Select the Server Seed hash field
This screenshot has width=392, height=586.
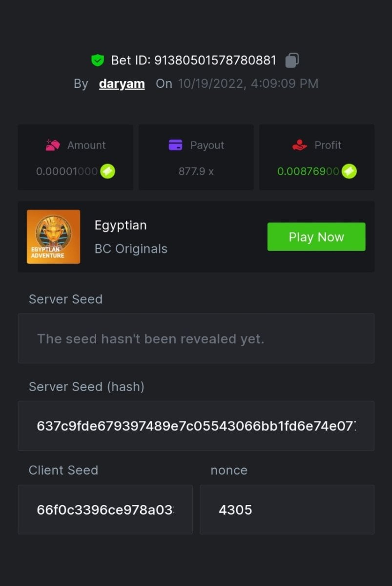coord(196,426)
